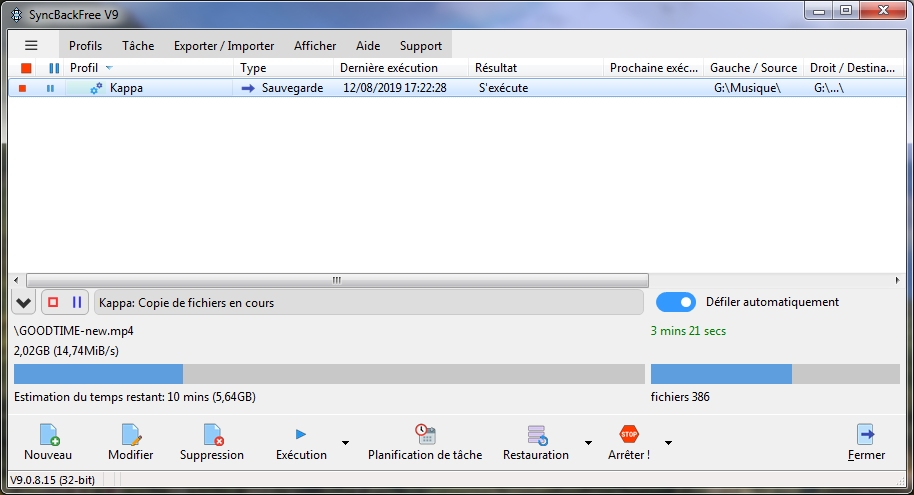Image resolution: width=914 pixels, height=495 pixels.
Task: Stop the current copy in progress panel
Action: [x=53, y=302]
